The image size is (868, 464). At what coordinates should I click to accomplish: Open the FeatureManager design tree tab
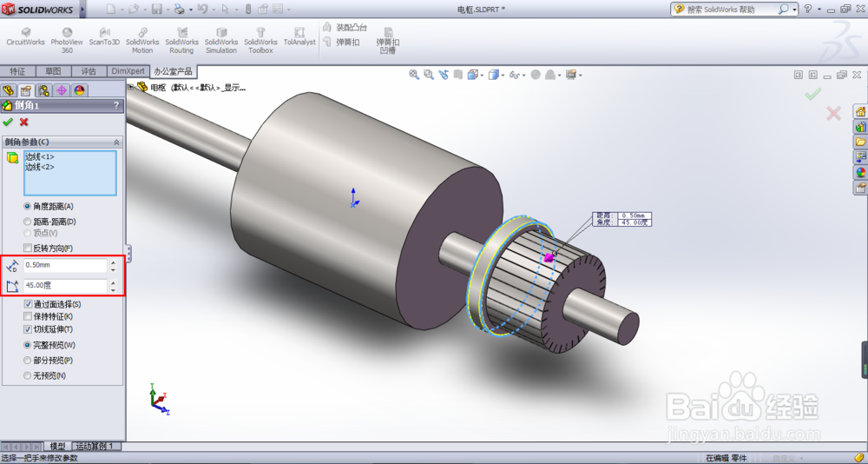(8, 90)
